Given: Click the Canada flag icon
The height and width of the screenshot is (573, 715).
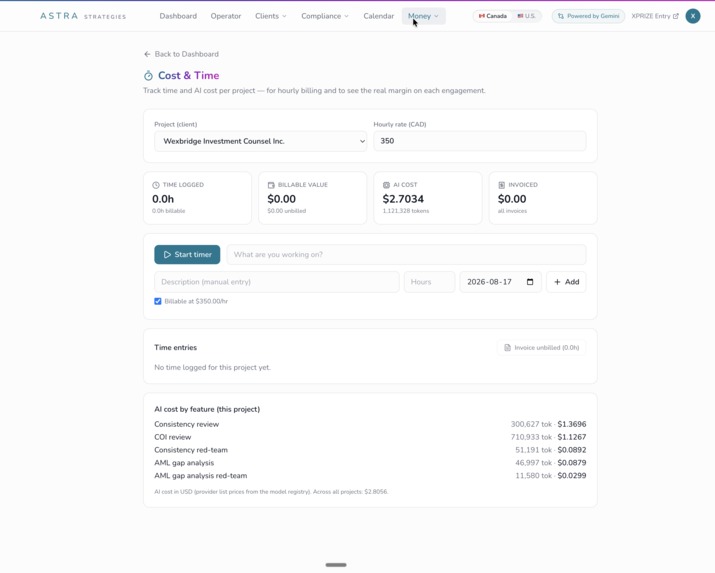Looking at the screenshot, I should [482, 16].
